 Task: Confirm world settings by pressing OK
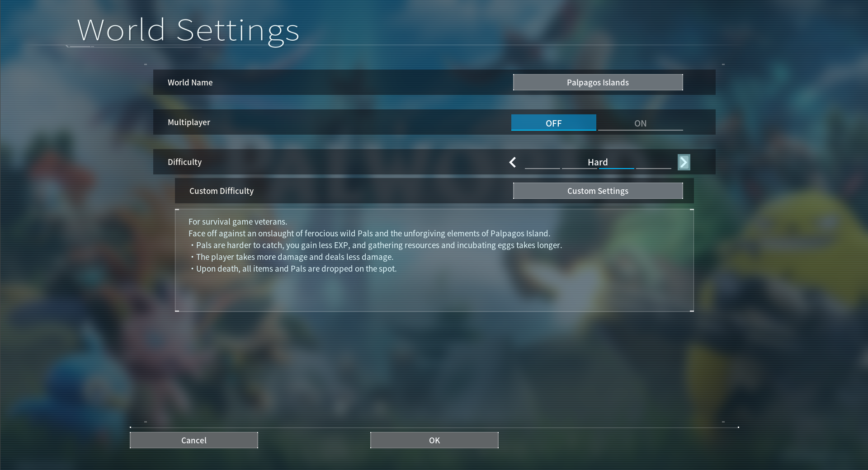[434, 440]
